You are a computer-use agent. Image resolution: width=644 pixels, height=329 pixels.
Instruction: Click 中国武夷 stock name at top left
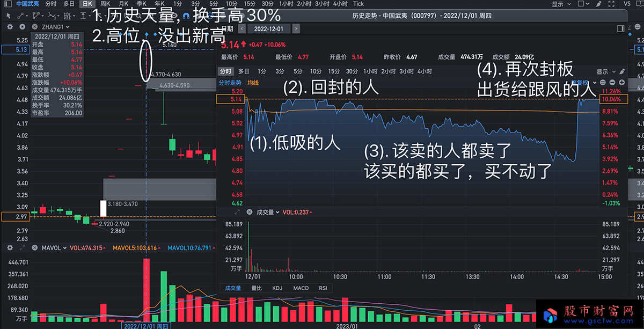27,4
